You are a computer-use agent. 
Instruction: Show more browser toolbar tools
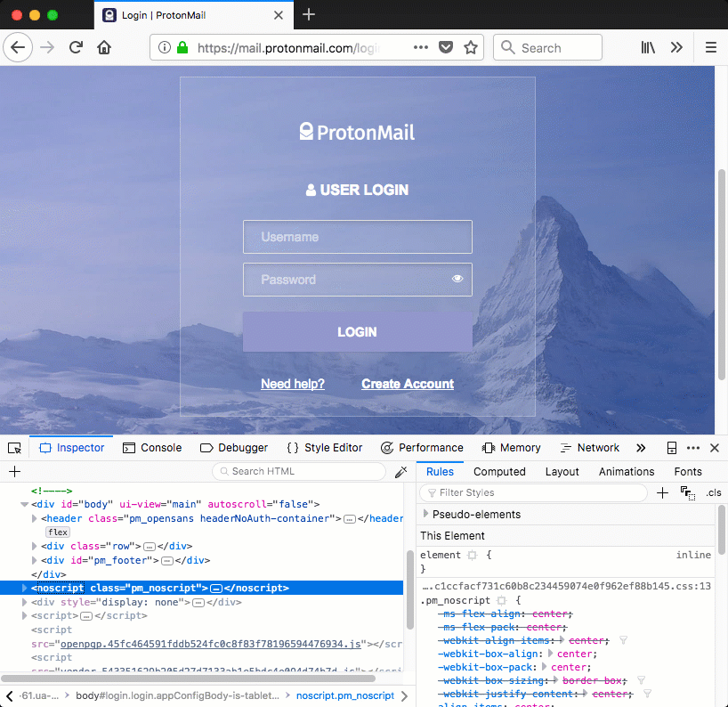pos(676,47)
